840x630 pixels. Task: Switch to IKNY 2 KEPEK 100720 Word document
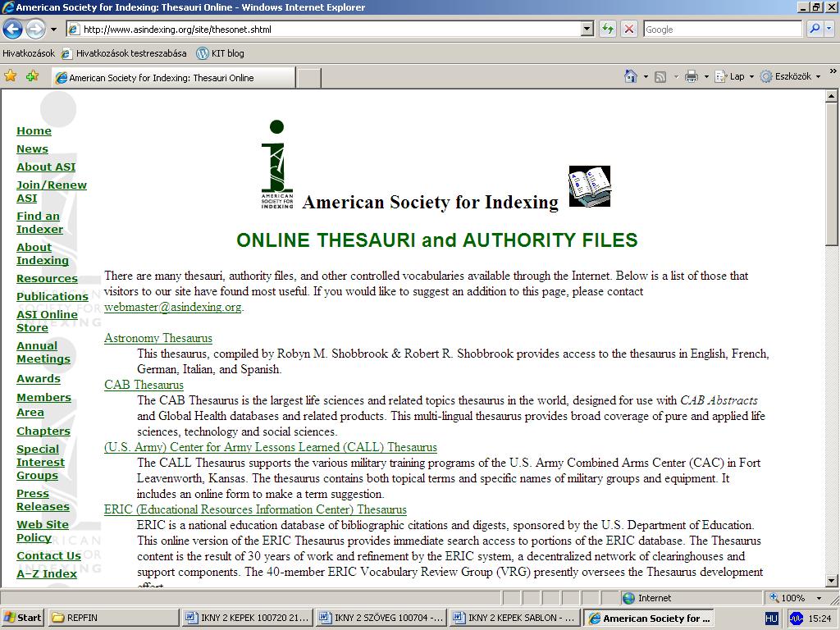tap(248, 618)
